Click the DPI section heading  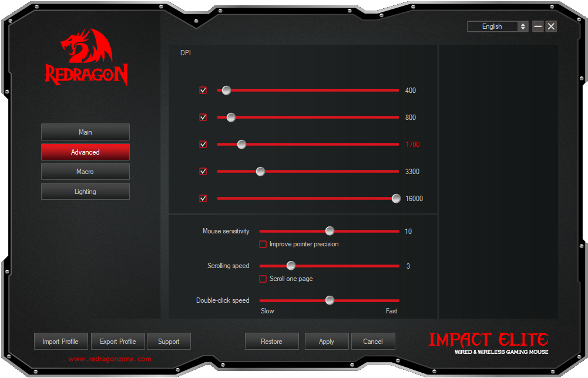[x=186, y=53]
